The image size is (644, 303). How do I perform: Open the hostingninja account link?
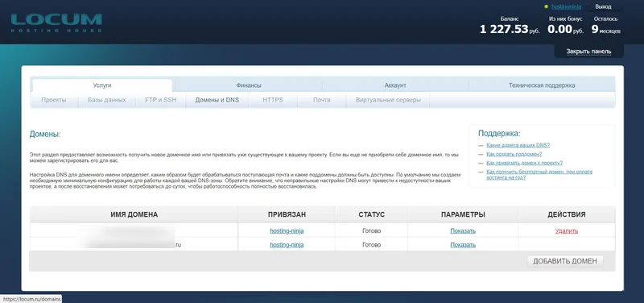[x=566, y=6]
